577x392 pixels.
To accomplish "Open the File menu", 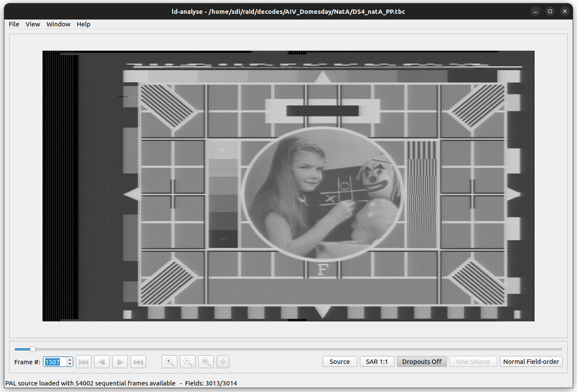I will tap(14, 24).
